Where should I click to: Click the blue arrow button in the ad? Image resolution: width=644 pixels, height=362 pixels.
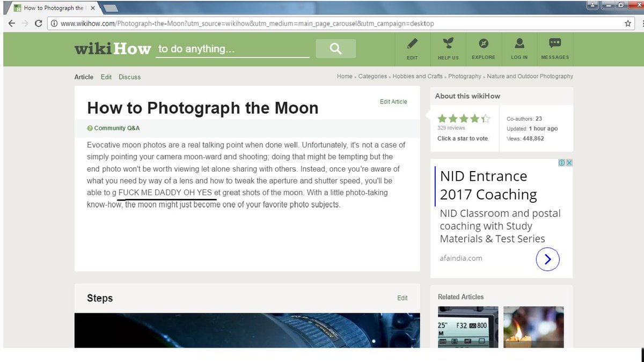point(547,260)
